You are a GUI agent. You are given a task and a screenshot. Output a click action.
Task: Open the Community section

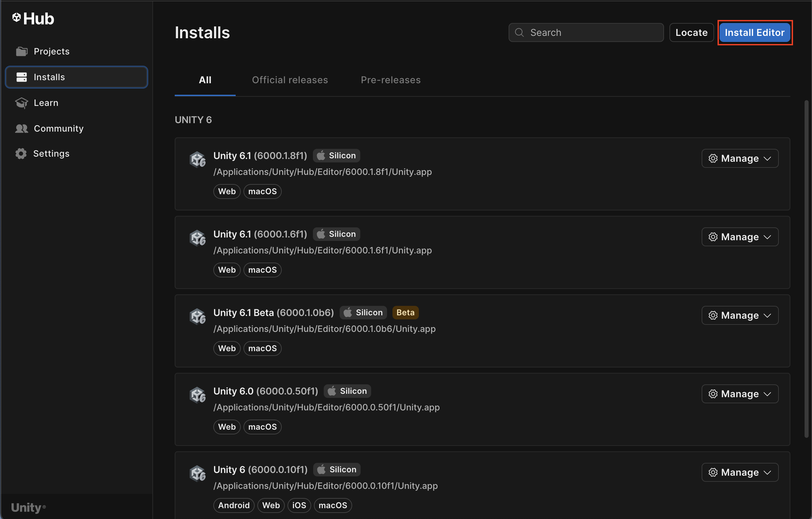(x=58, y=129)
